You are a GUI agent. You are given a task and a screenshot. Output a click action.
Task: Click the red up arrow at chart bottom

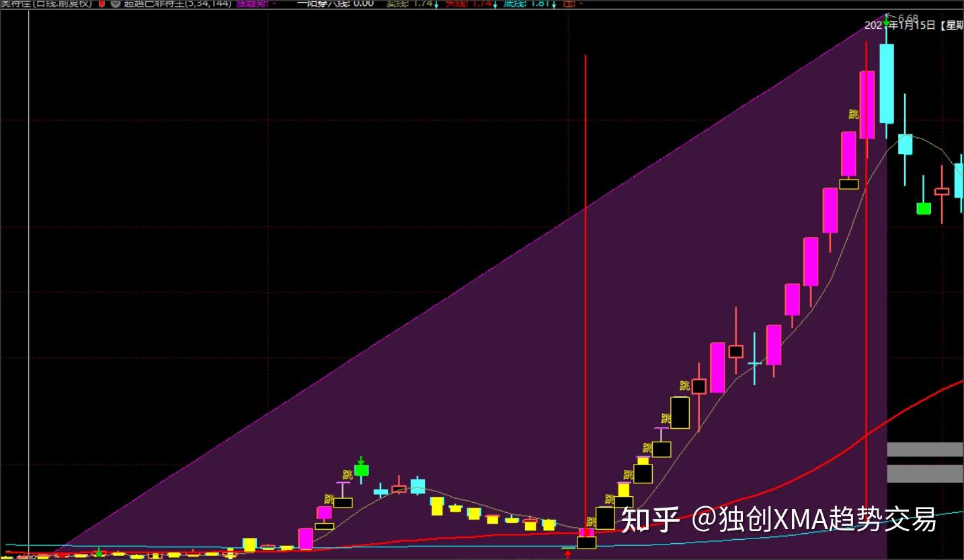[567, 555]
